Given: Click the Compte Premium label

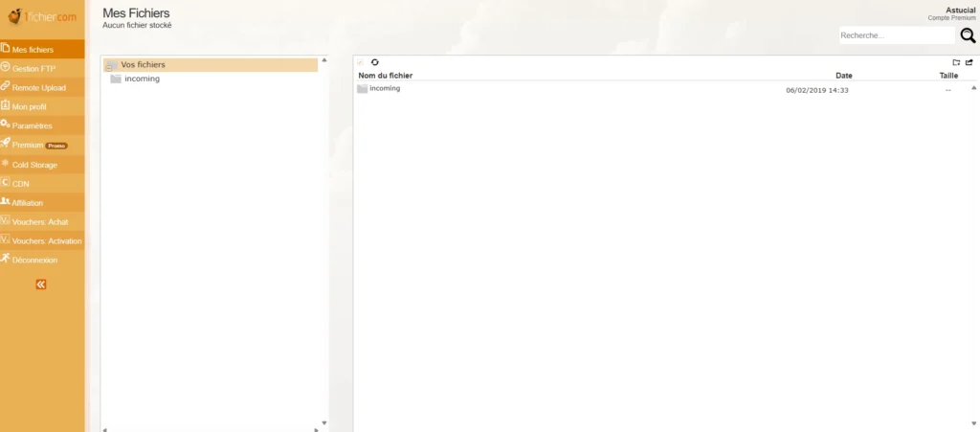Looking at the screenshot, I should coord(951,18).
